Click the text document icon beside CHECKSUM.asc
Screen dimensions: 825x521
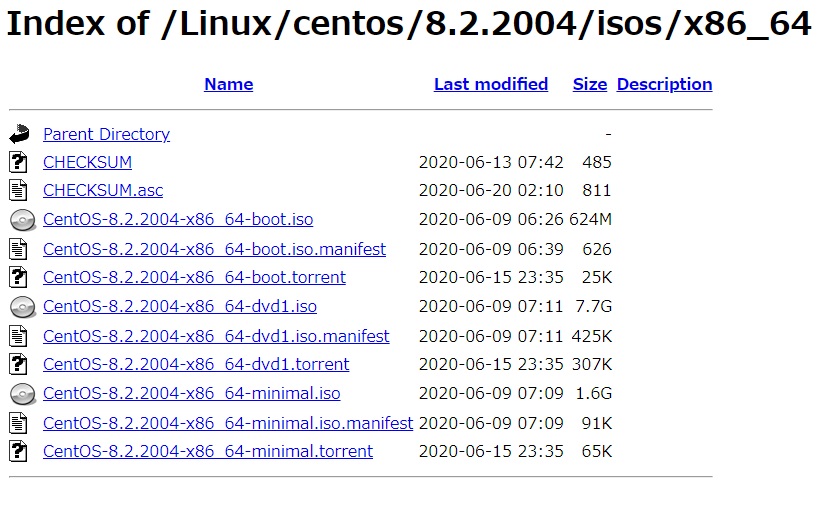point(18,190)
